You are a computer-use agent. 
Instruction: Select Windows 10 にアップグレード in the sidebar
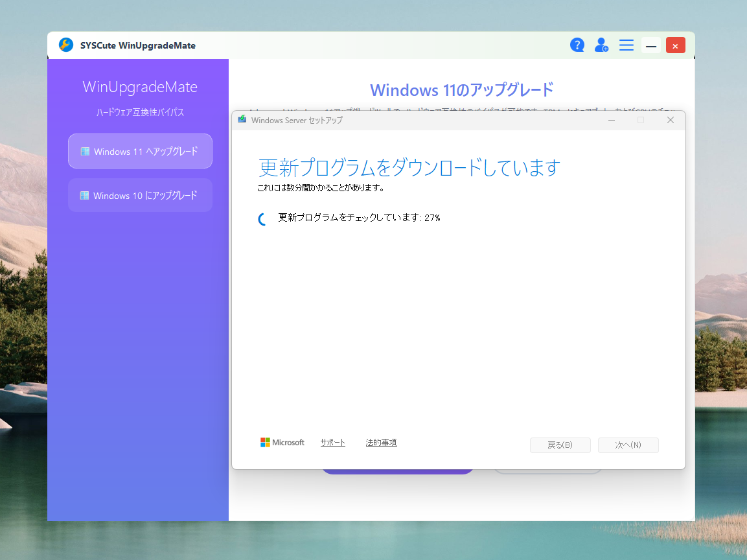coord(140,195)
